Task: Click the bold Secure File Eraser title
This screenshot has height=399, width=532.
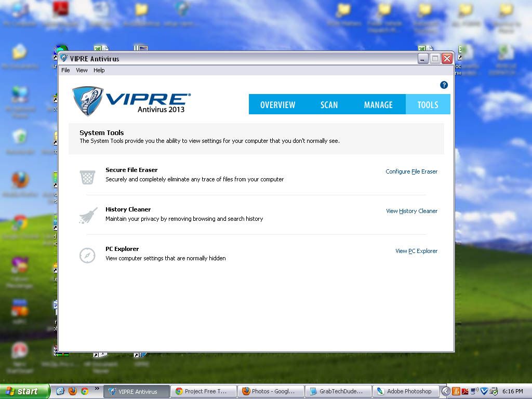Action: (131, 170)
